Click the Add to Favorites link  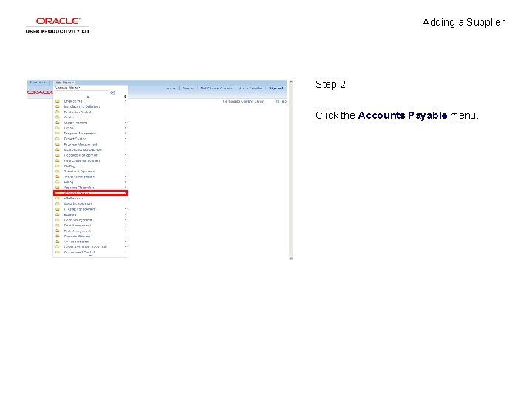(x=250, y=89)
